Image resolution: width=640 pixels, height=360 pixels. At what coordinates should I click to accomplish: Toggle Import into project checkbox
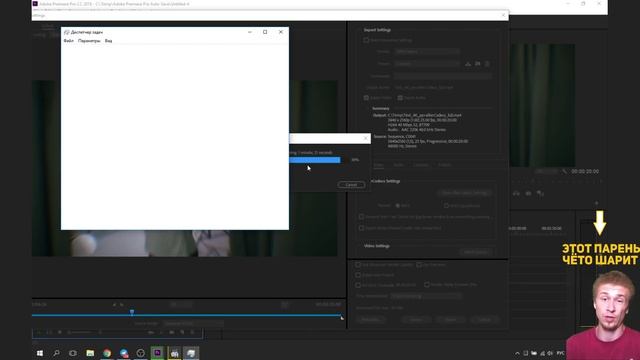[358, 275]
